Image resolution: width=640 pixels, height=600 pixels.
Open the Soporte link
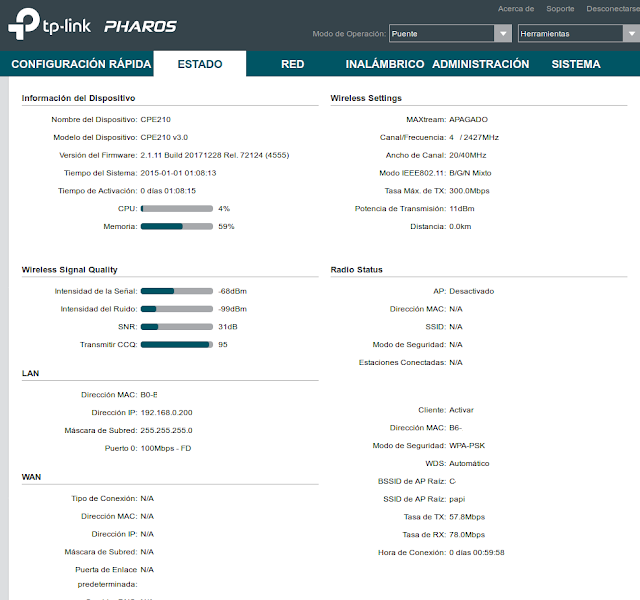coord(560,9)
